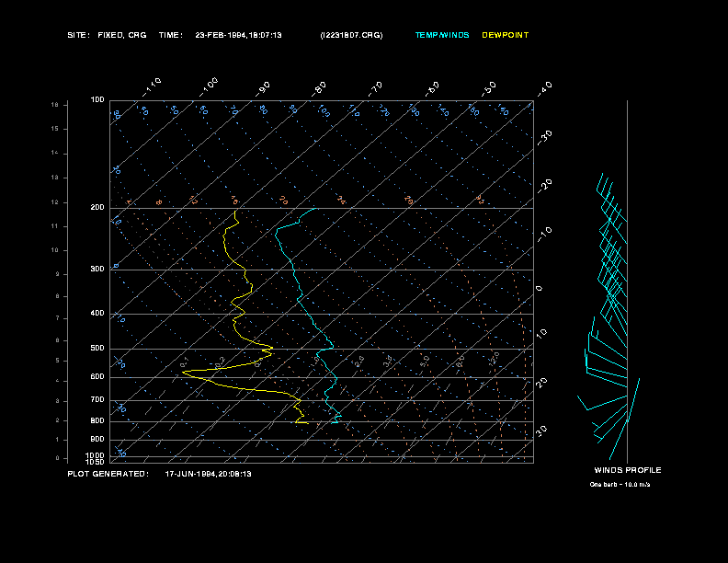Click the TEMP/WINDS legend label
The width and height of the screenshot is (728, 563).
(442, 35)
